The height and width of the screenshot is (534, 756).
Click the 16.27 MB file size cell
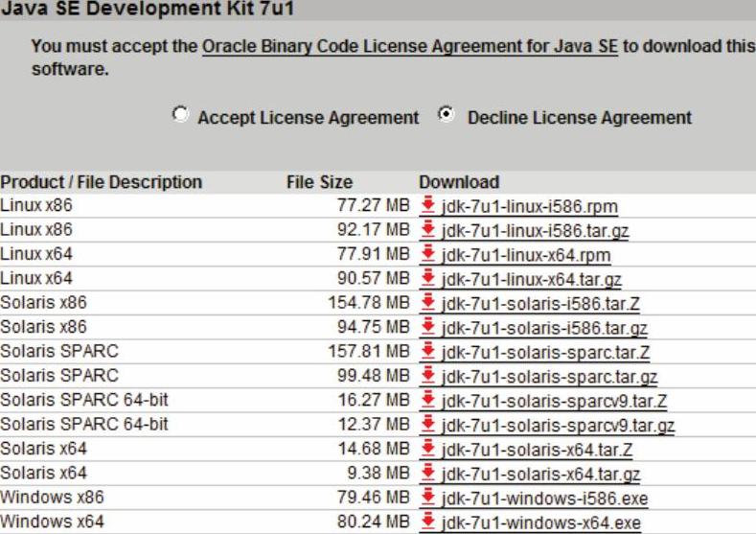373,400
